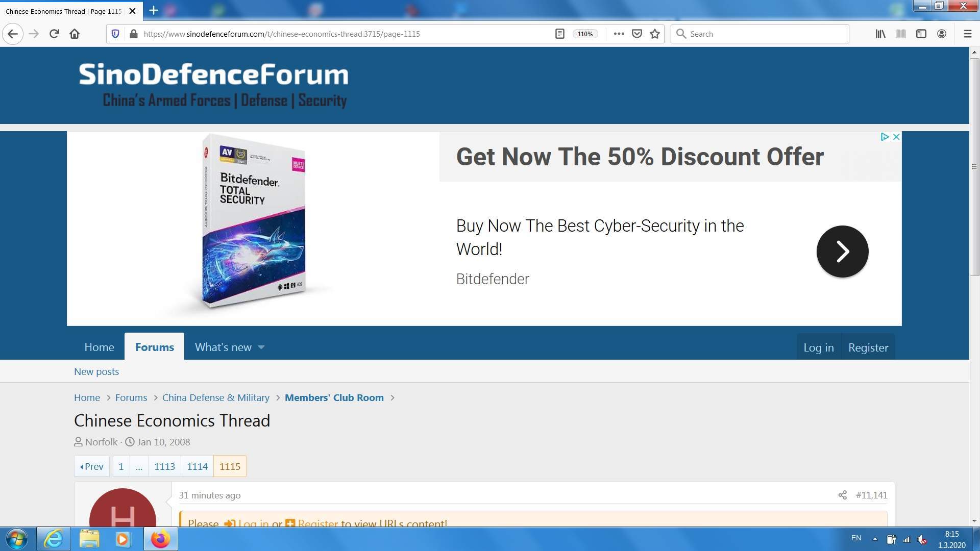Viewport: 980px width, 551px height.
Task: Expand the What's new dropdown arrow
Action: (x=261, y=347)
